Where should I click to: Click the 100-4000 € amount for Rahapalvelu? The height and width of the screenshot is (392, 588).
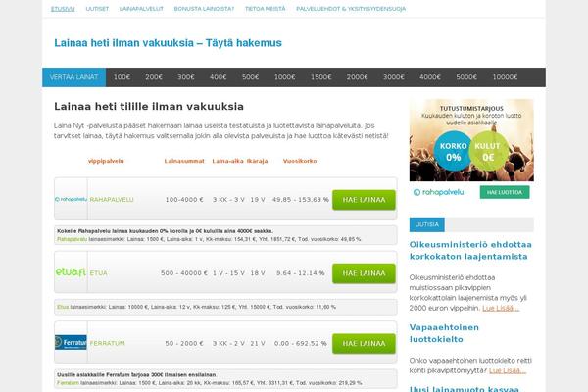tap(184, 200)
